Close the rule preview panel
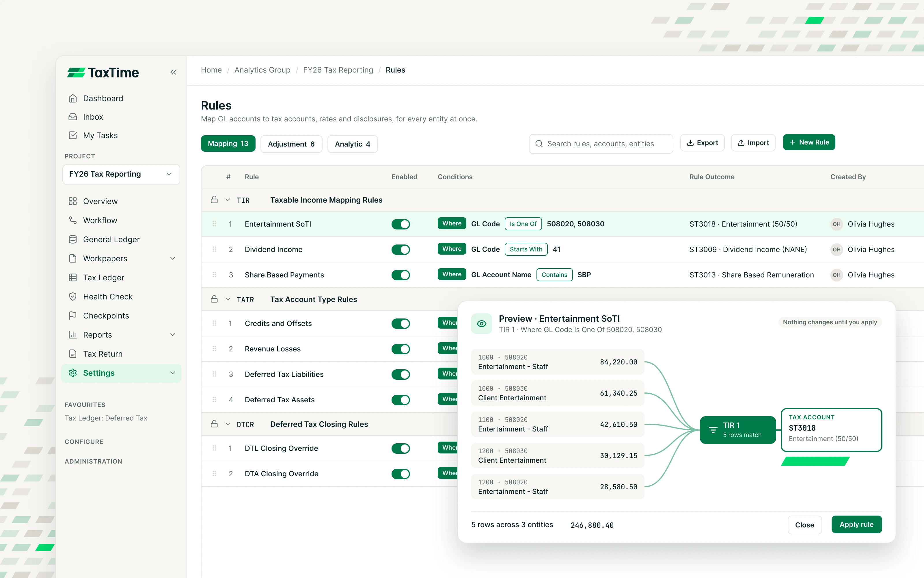924x578 pixels. [x=804, y=525]
